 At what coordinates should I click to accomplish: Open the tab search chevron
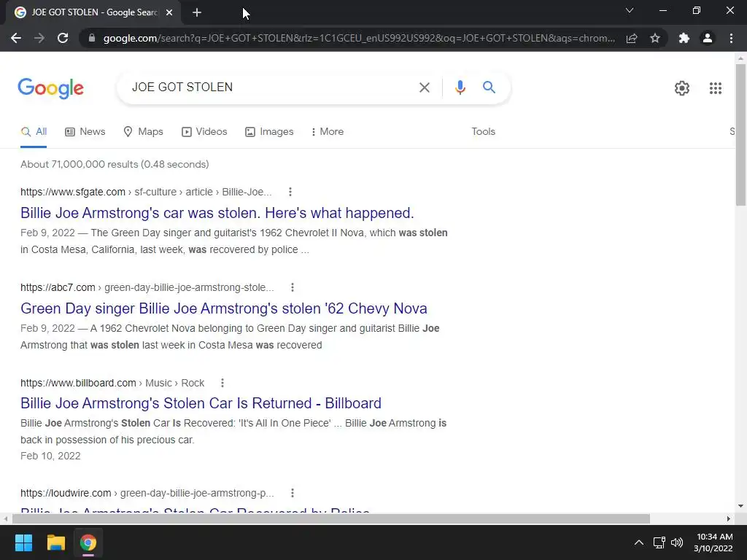(630, 10)
